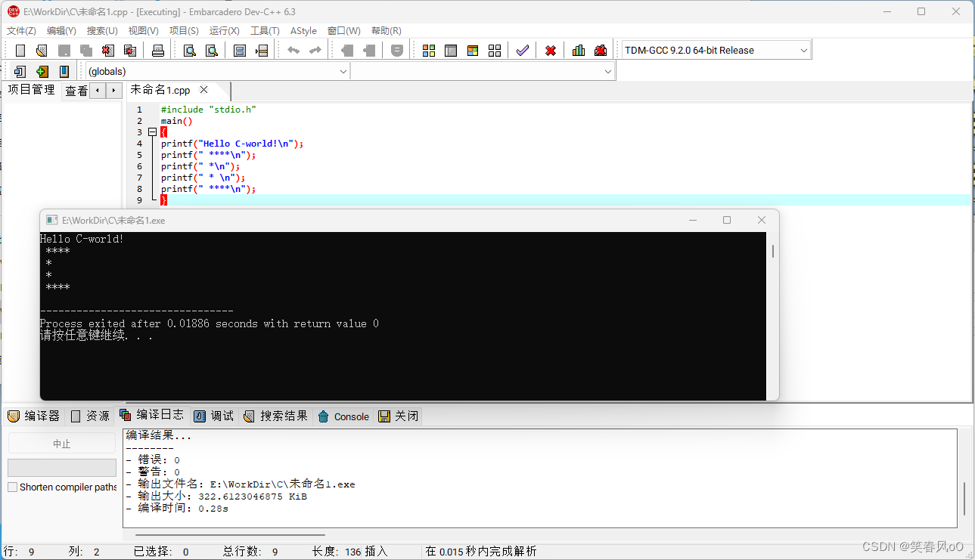Click the bar chart Profile Analysis icon

click(579, 51)
